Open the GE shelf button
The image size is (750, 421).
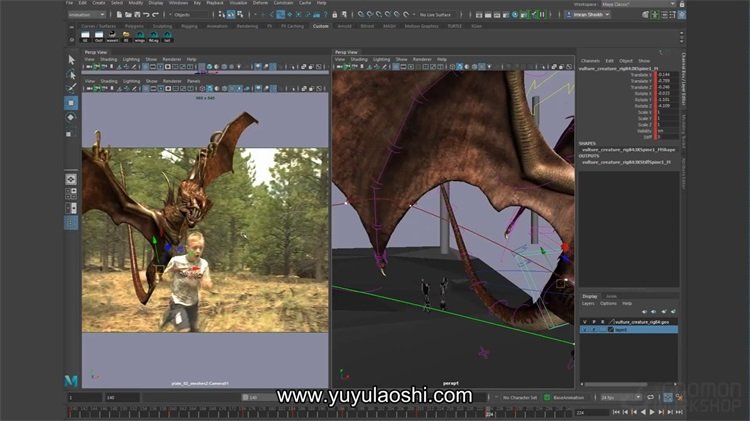pyautogui.click(x=85, y=36)
